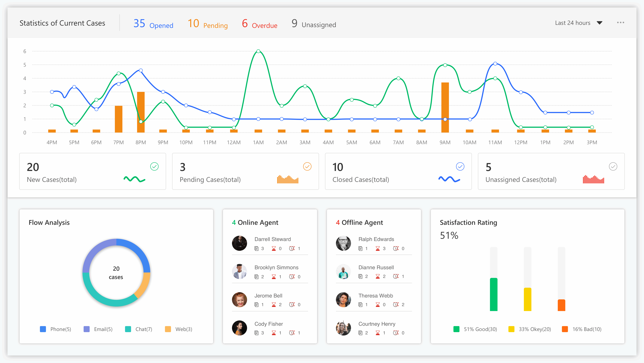This screenshot has width=644, height=363.
Task: Open the Brooklyn Simmons agent name link
Action: click(276, 267)
